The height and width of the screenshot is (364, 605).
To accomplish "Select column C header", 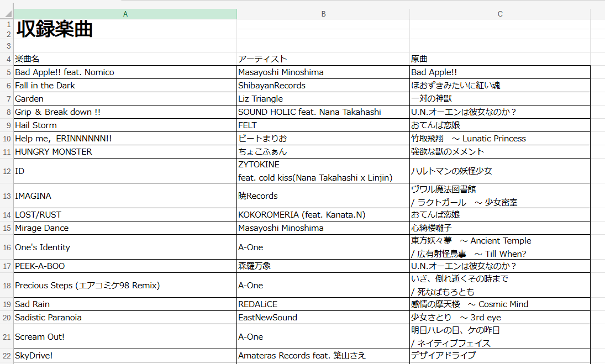I will pos(499,14).
